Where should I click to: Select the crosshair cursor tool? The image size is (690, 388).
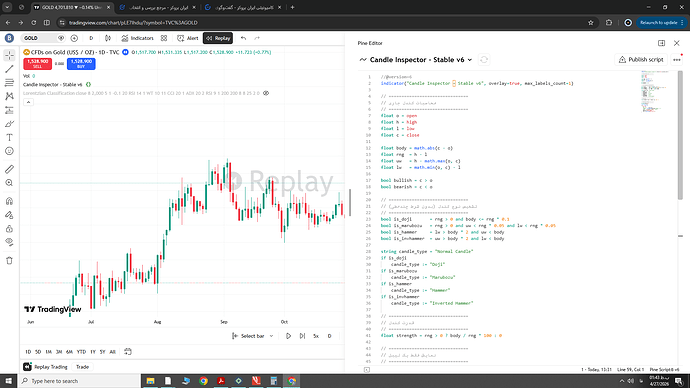(9, 55)
